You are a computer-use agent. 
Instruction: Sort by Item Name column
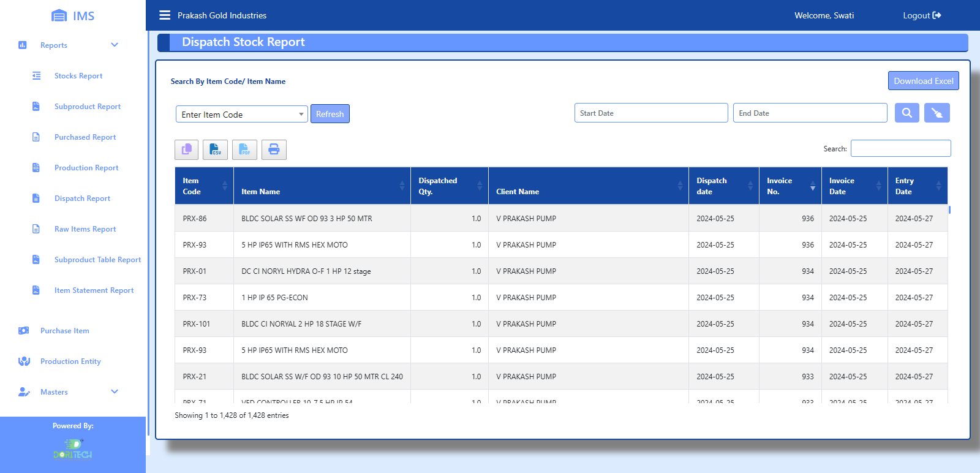[x=322, y=186]
